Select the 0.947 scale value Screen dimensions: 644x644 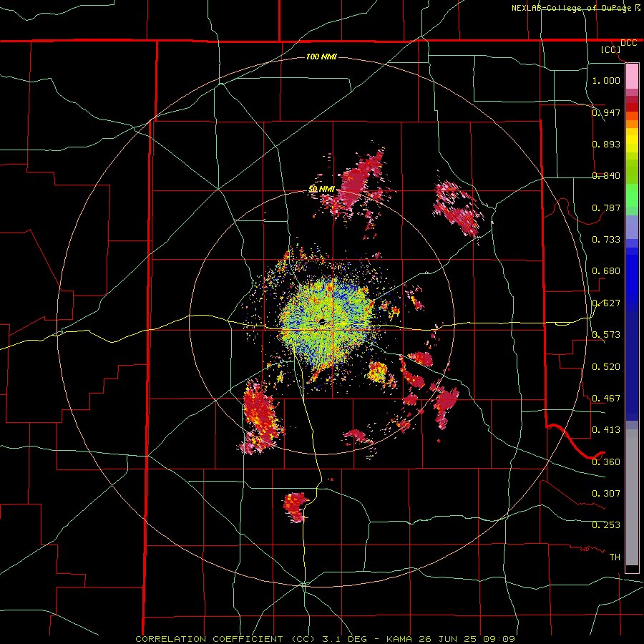point(606,112)
